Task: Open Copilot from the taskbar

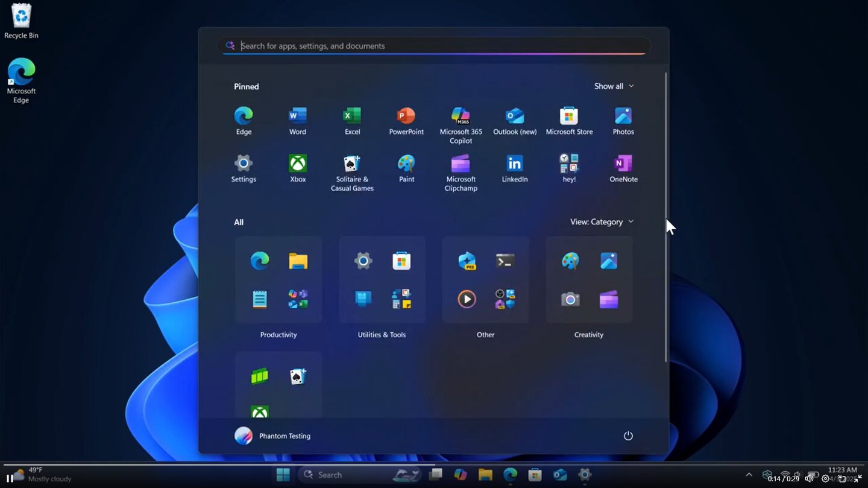Action: pyautogui.click(x=461, y=475)
